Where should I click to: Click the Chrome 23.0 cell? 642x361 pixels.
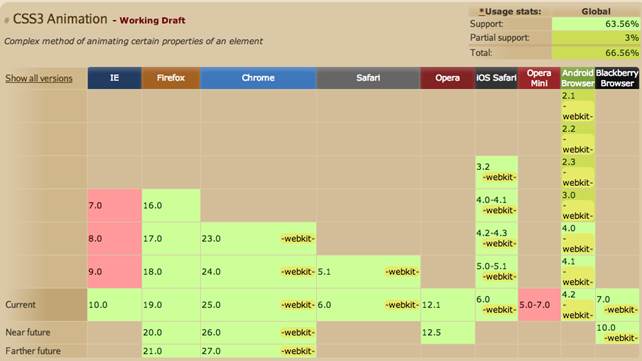pyautogui.click(x=258, y=239)
